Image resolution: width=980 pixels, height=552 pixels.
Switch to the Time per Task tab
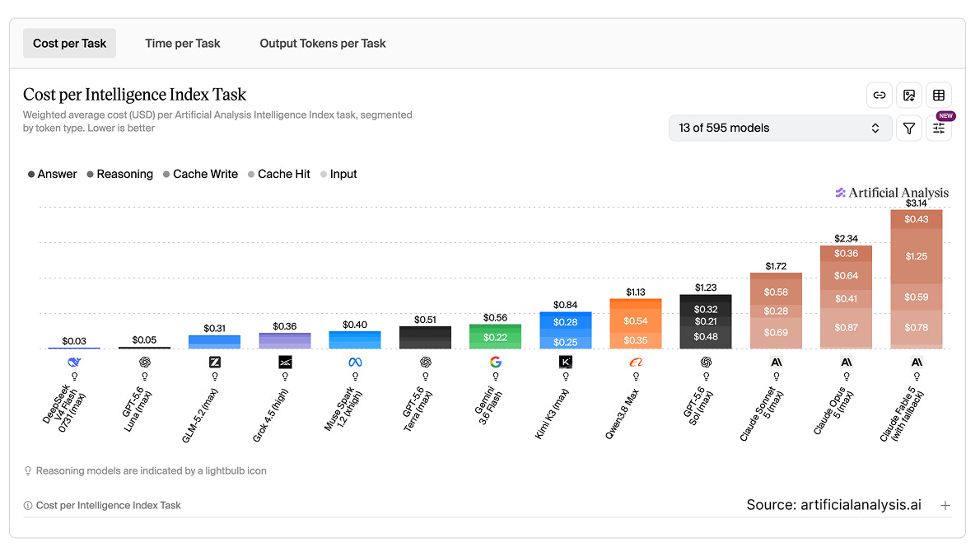pyautogui.click(x=183, y=43)
